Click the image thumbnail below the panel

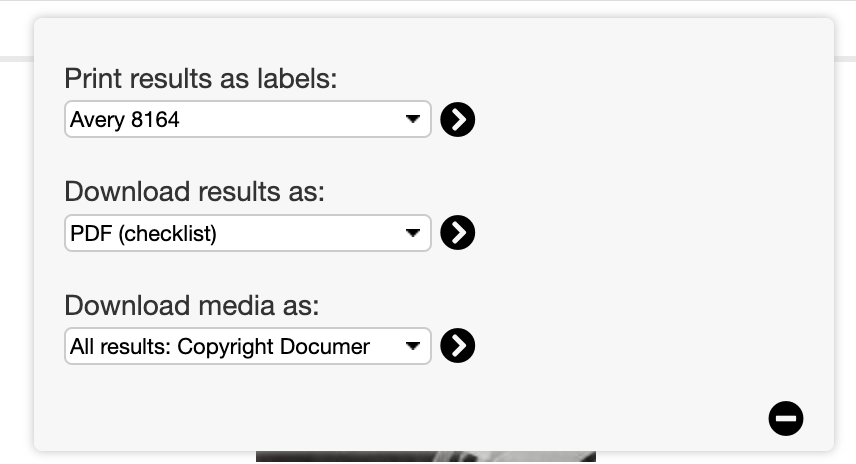(x=425, y=457)
